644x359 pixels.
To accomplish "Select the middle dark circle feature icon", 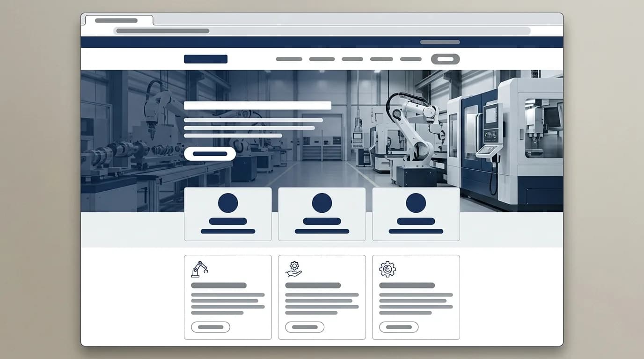I will pos(322,203).
